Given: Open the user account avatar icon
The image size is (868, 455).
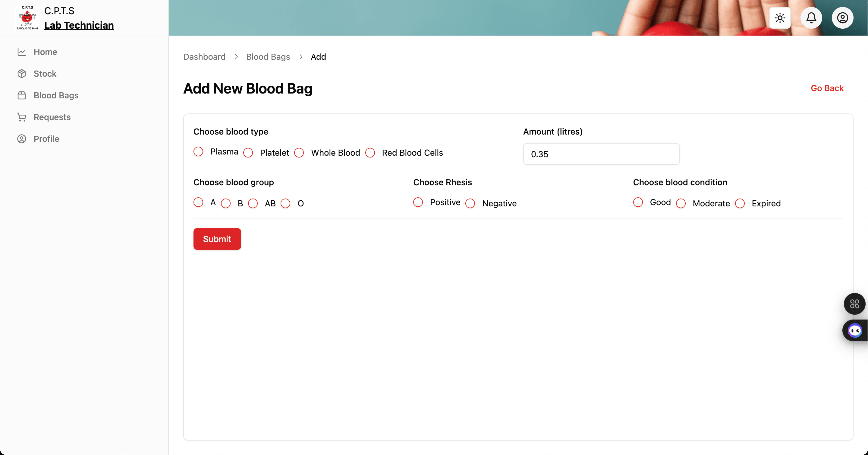Looking at the screenshot, I should click(x=842, y=18).
